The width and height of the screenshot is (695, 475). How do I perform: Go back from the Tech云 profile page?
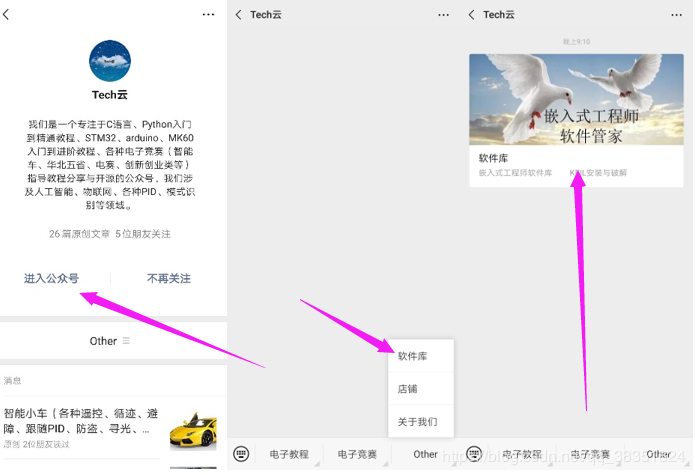point(6,15)
